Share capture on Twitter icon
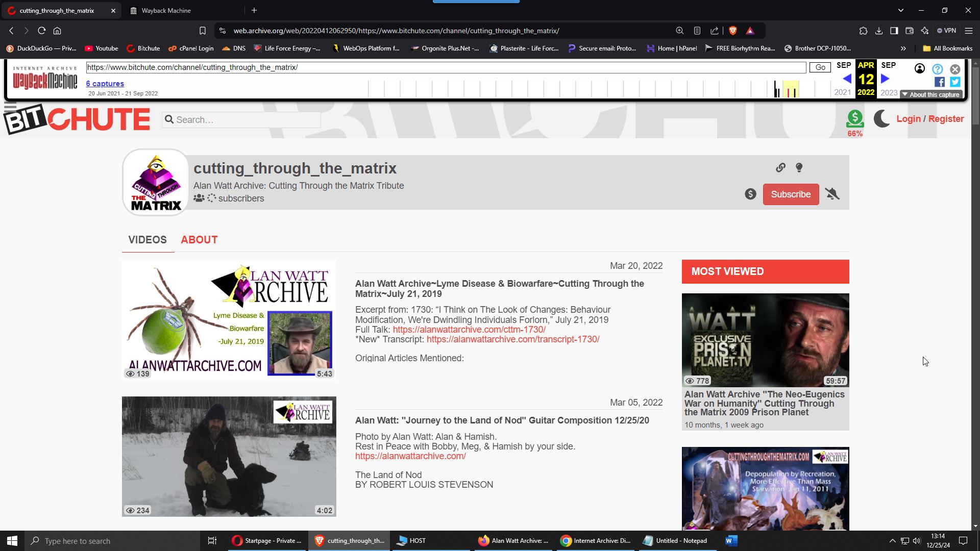Screen dimensions: 980x551 955,82
